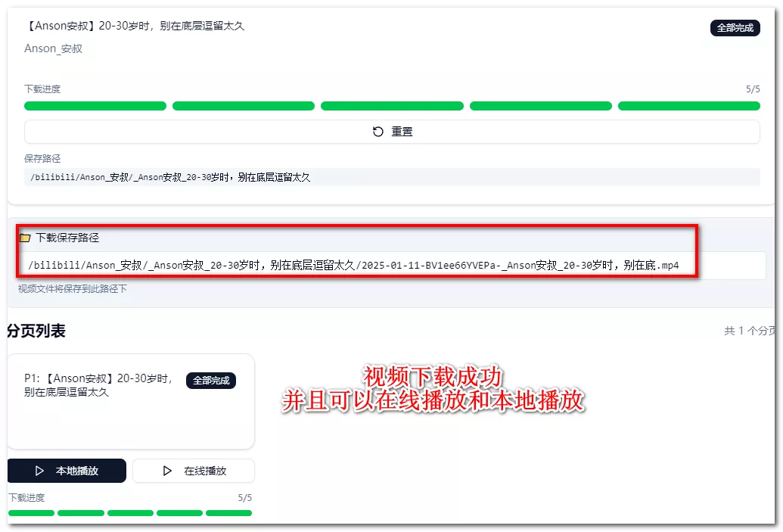Click the first segment of bottom progress bar
Viewport: 783px width, 532px height.
pos(31,513)
